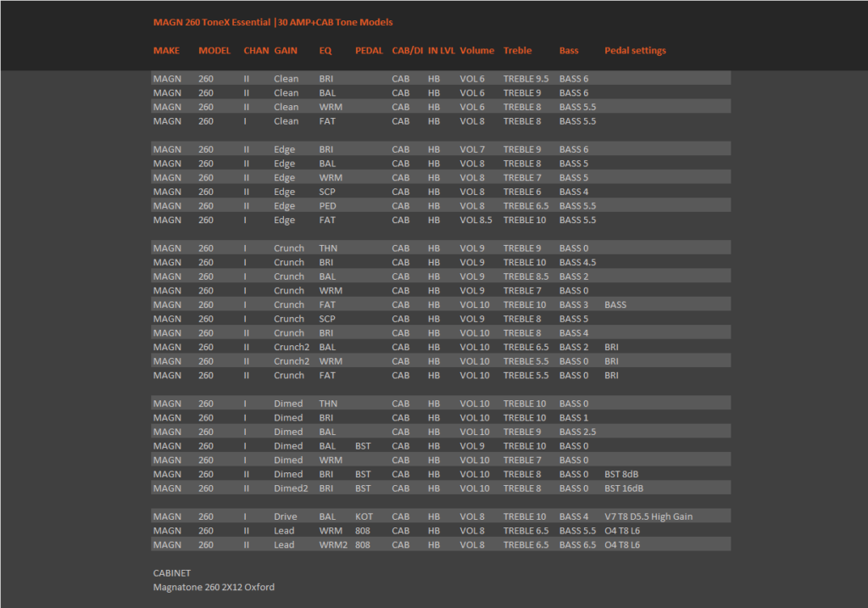Viewport: 868px width, 608px height.
Task: Select the Edge SCP EQ cell
Action: click(326, 192)
